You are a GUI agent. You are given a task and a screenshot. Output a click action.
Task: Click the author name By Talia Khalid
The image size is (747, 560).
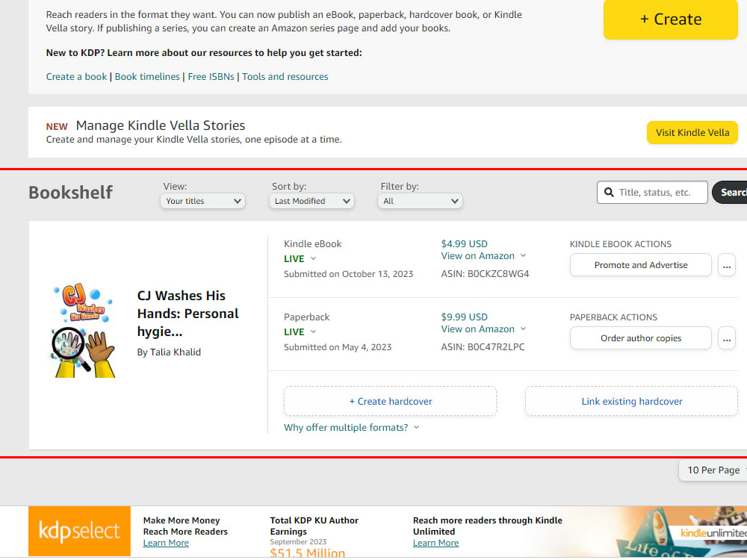click(169, 352)
